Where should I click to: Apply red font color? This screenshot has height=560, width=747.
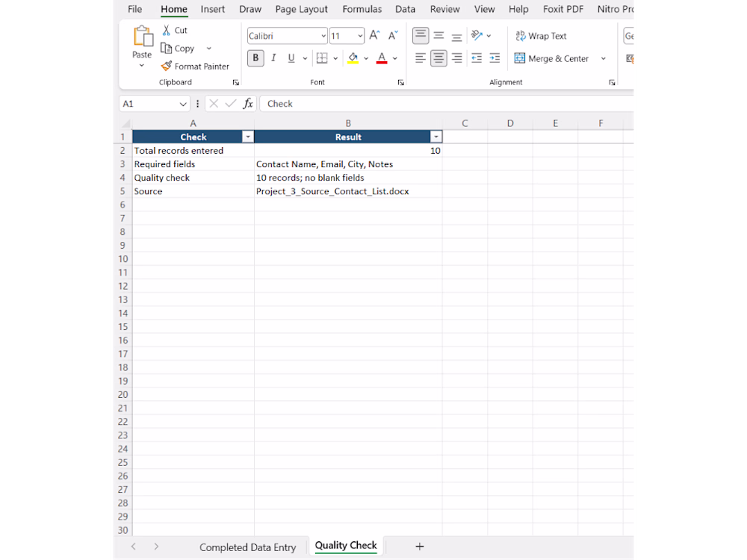click(382, 58)
